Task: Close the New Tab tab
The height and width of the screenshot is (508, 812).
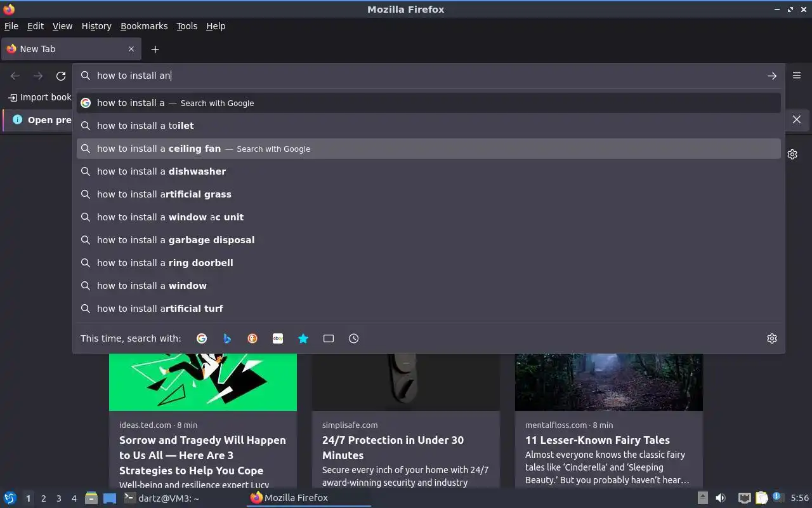Action: pyautogui.click(x=131, y=49)
